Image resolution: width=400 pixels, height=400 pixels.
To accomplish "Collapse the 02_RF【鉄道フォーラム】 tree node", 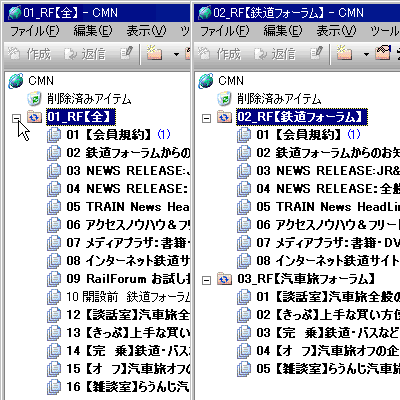I will pyautogui.click(x=207, y=118).
